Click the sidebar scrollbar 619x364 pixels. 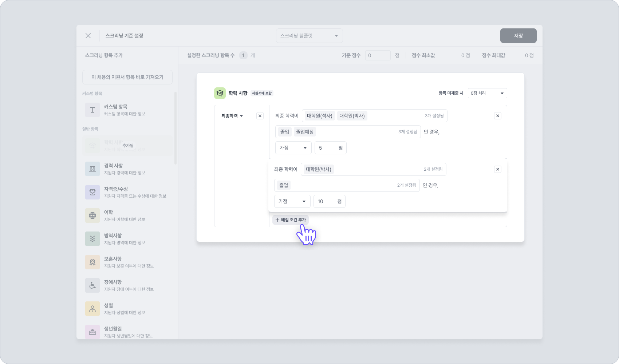coord(176,128)
